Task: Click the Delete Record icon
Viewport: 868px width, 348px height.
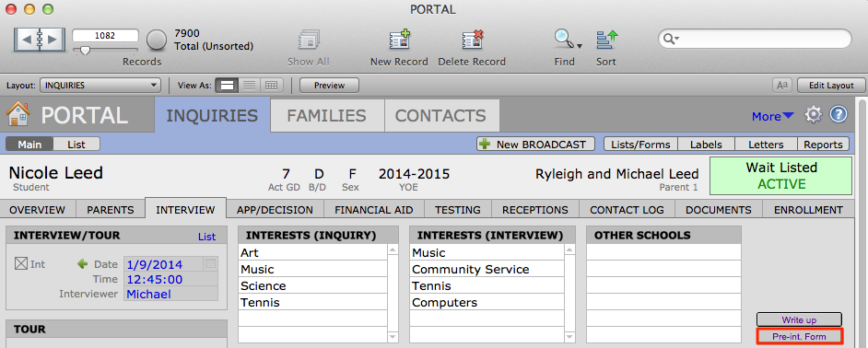Action: [472, 41]
